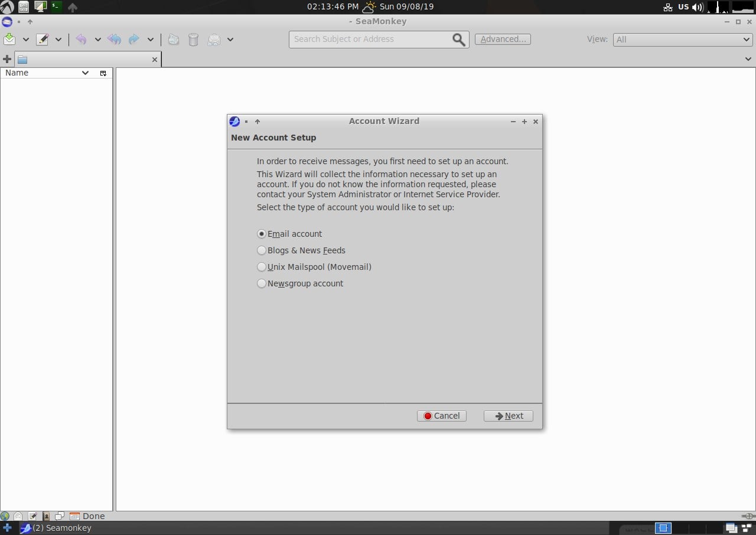Viewport: 756px width, 535px height.
Task: Click the Get Messages envelope icon
Action: (x=9, y=39)
